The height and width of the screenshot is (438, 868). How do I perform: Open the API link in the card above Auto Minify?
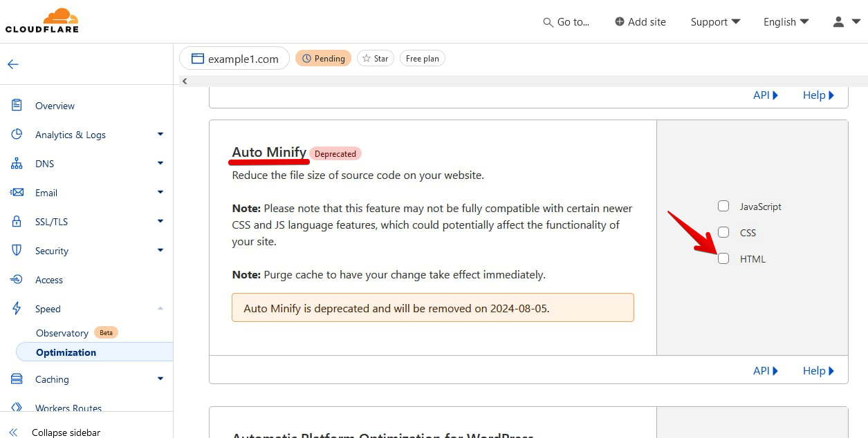coord(766,95)
